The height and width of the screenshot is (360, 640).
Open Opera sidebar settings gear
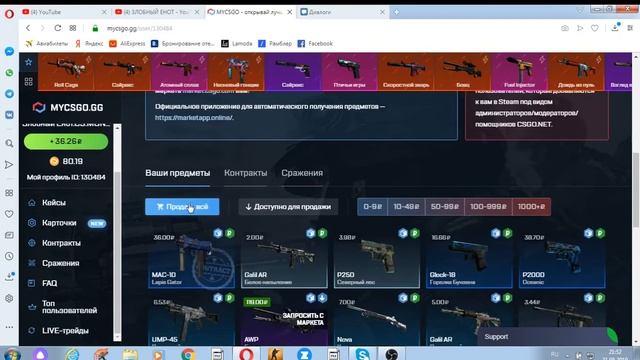(9, 298)
